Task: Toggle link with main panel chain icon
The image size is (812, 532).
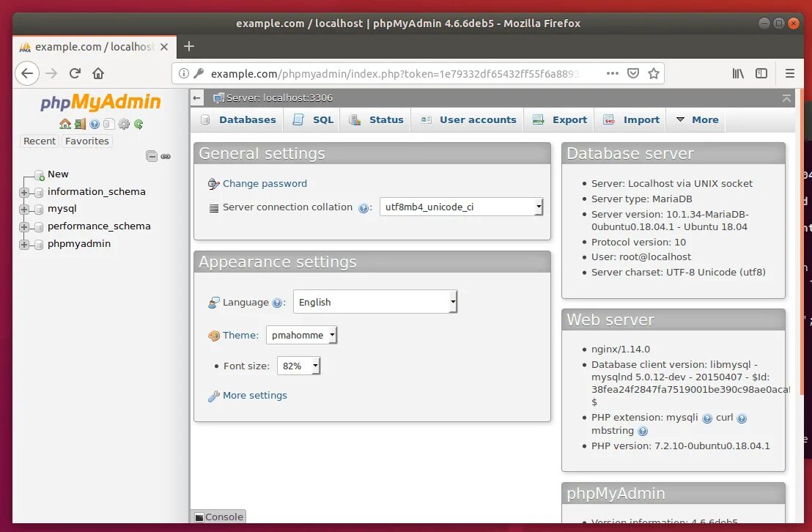Action: (x=166, y=156)
